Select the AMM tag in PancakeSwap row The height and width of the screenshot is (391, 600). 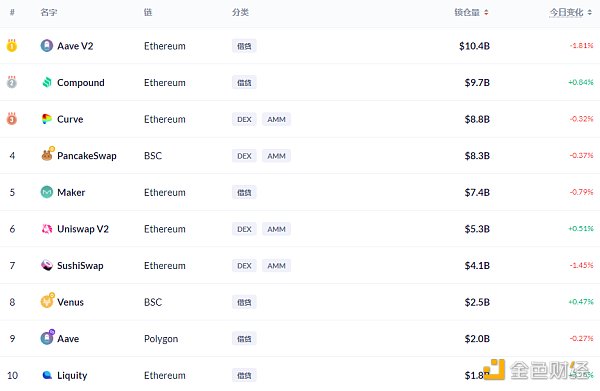click(x=276, y=156)
